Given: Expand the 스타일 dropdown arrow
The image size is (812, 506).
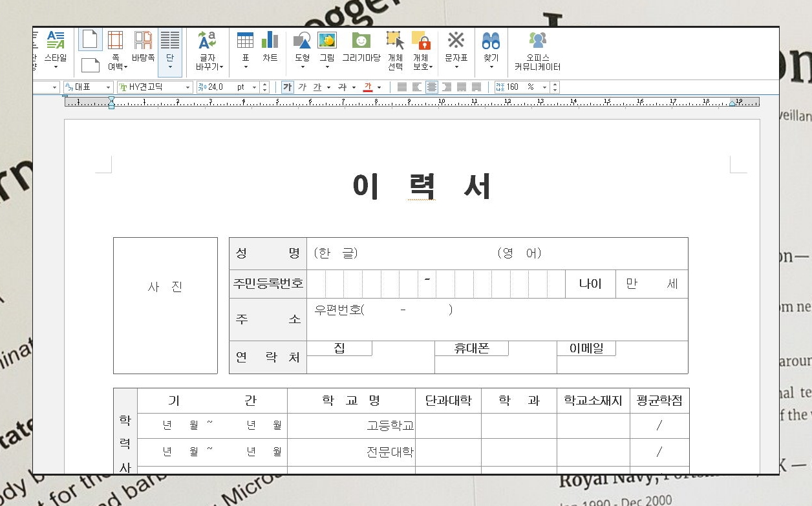Looking at the screenshot, I should click(x=56, y=67).
